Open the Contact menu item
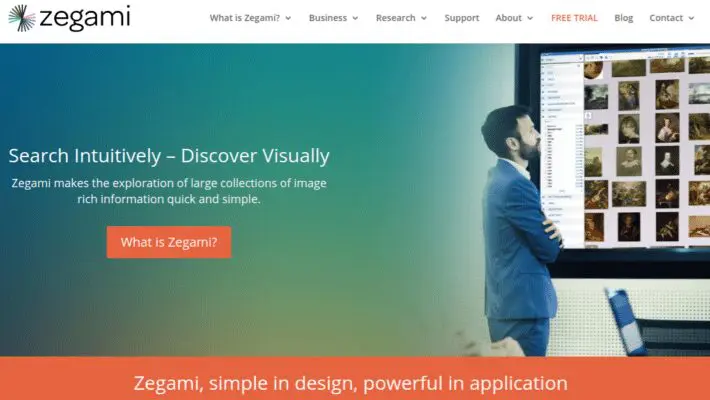Screen dimensions: 710x400 (x=666, y=18)
